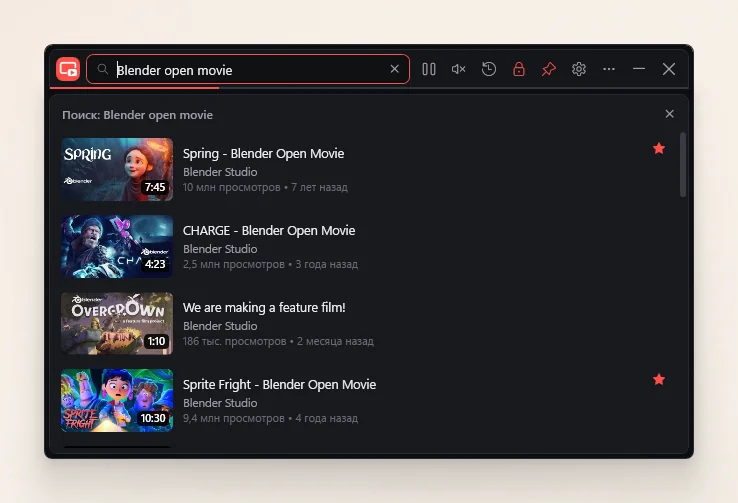Clear the search field text
Screen dimensions: 738x503
coord(394,69)
